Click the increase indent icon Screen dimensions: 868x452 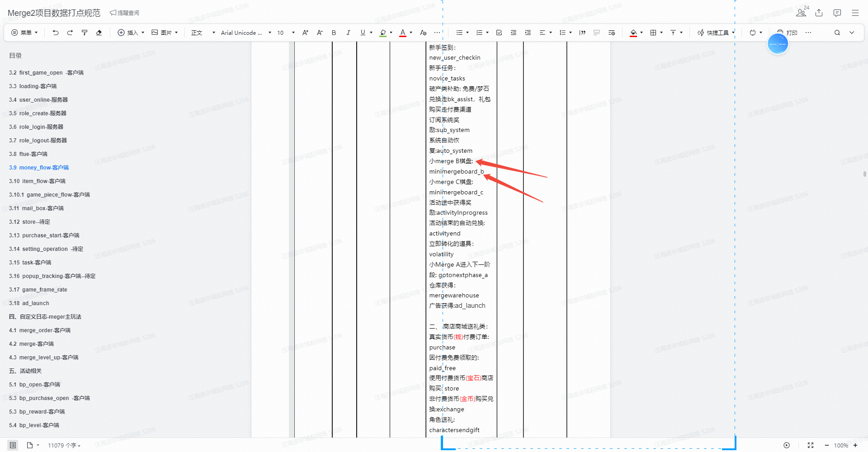click(x=528, y=33)
